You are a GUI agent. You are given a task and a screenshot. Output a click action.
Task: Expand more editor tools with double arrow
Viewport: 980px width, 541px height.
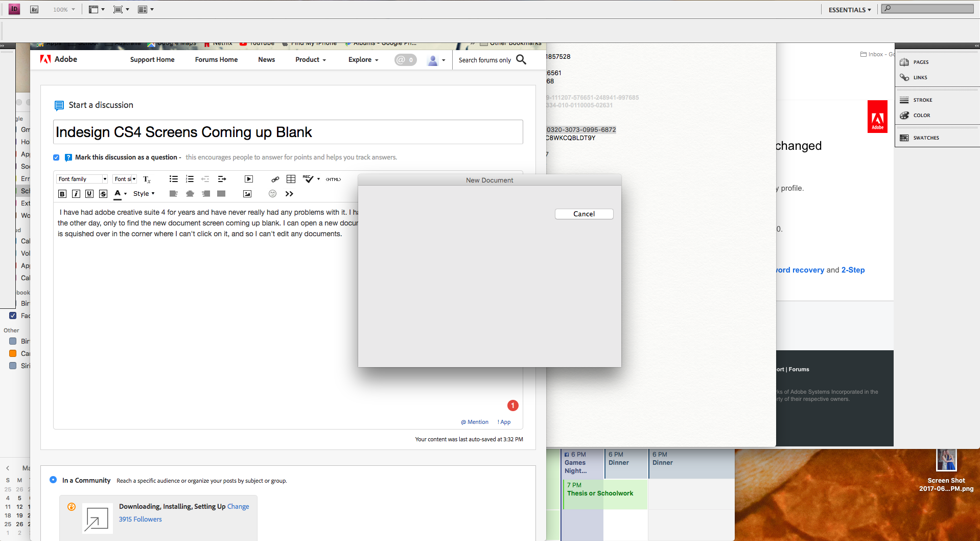pyautogui.click(x=289, y=194)
